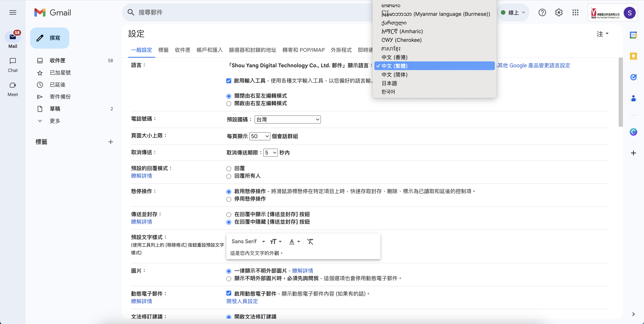
Task: Click the remove formatting icon
Action: coord(310,241)
